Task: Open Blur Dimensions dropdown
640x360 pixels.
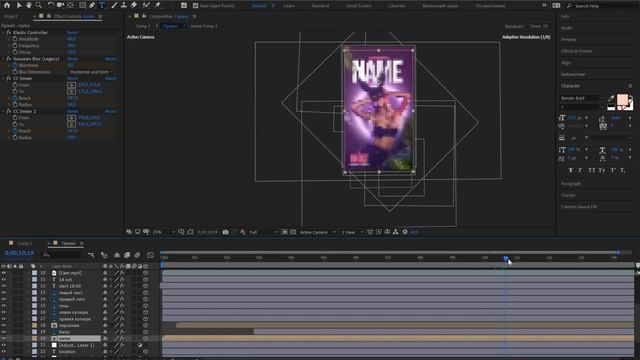Action: (91, 72)
